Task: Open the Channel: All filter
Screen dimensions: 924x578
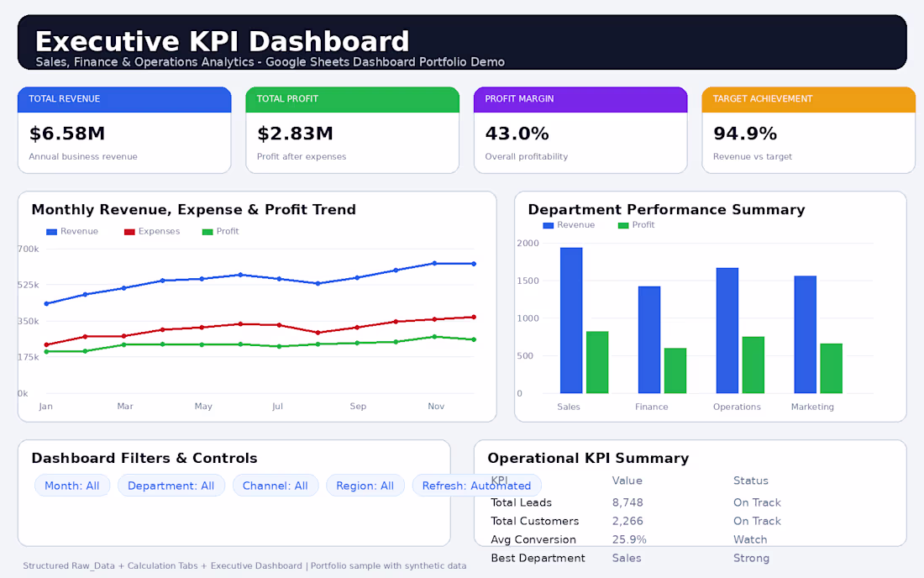Action: coord(276,486)
